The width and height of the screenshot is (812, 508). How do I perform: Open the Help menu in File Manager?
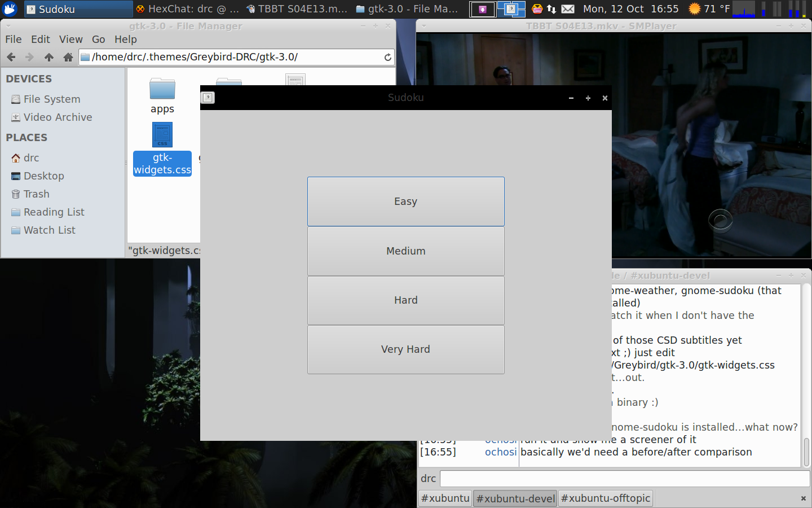pyautogui.click(x=126, y=39)
